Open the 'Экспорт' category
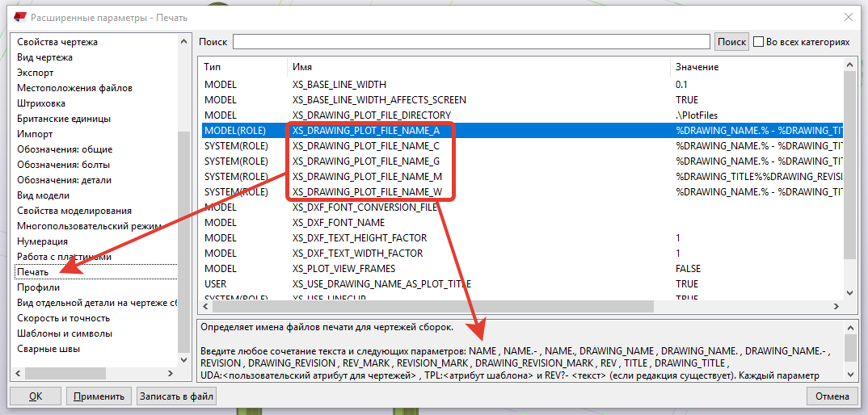This screenshot has height=415, width=868. coord(36,73)
